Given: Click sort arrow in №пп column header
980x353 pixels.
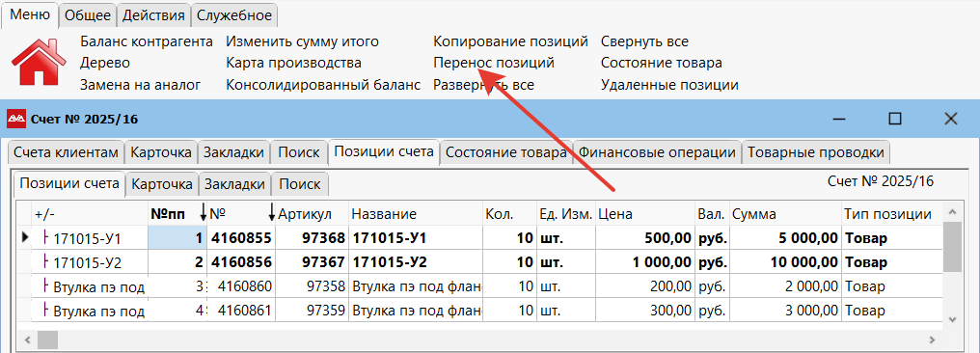Looking at the screenshot, I should pyautogui.click(x=203, y=214).
